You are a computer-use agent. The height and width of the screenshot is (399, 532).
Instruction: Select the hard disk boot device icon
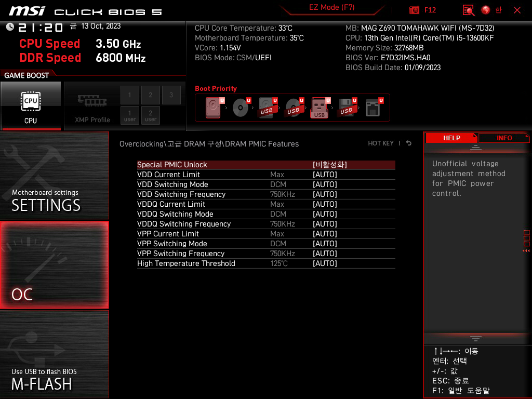coord(215,108)
